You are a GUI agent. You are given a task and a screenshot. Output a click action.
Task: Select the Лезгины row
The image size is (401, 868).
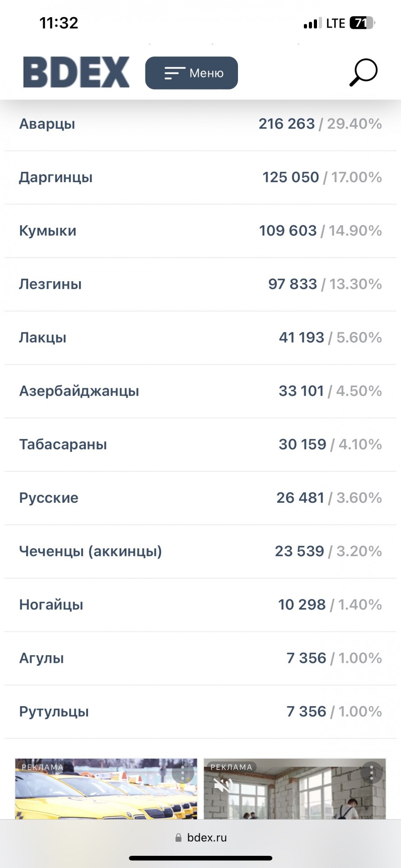(200, 284)
